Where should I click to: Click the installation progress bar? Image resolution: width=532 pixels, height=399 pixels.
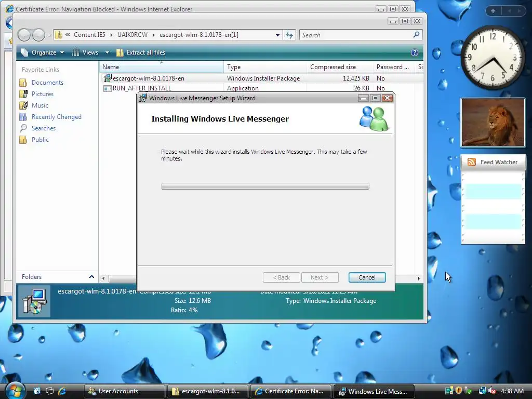click(x=265, y=187)
